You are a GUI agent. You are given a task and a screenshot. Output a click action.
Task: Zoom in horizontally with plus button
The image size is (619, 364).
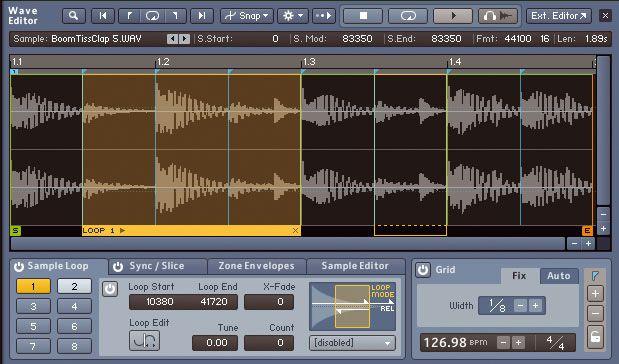click(x=588, y=244)
